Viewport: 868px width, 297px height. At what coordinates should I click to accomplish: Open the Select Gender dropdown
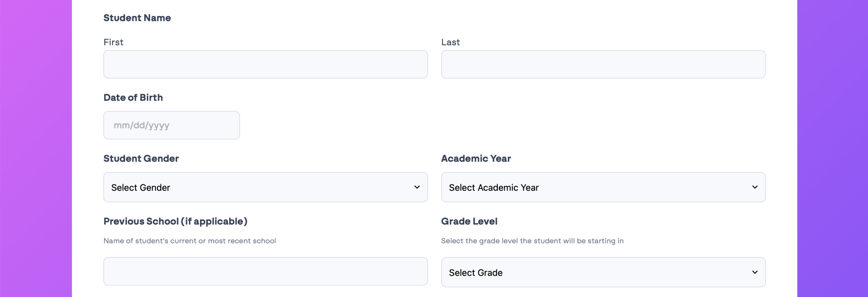265,187
